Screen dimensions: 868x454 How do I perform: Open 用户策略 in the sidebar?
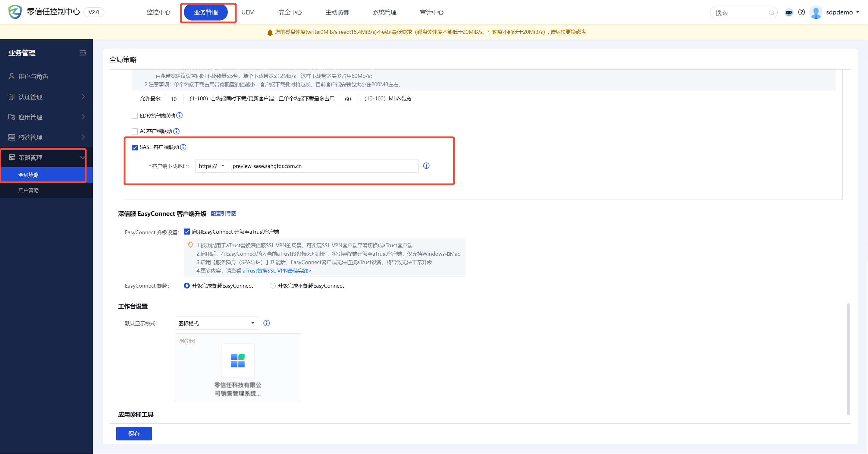(x=29, y=191)
